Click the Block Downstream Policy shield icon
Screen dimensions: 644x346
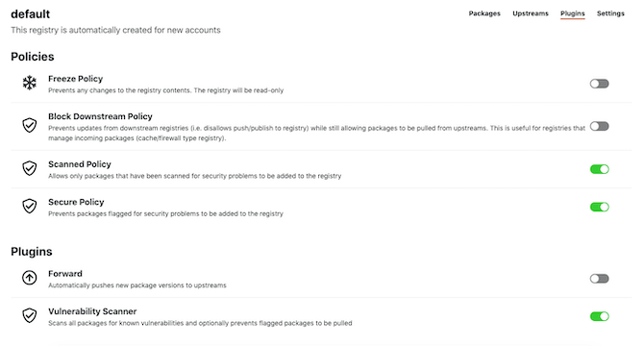[29, 125]
